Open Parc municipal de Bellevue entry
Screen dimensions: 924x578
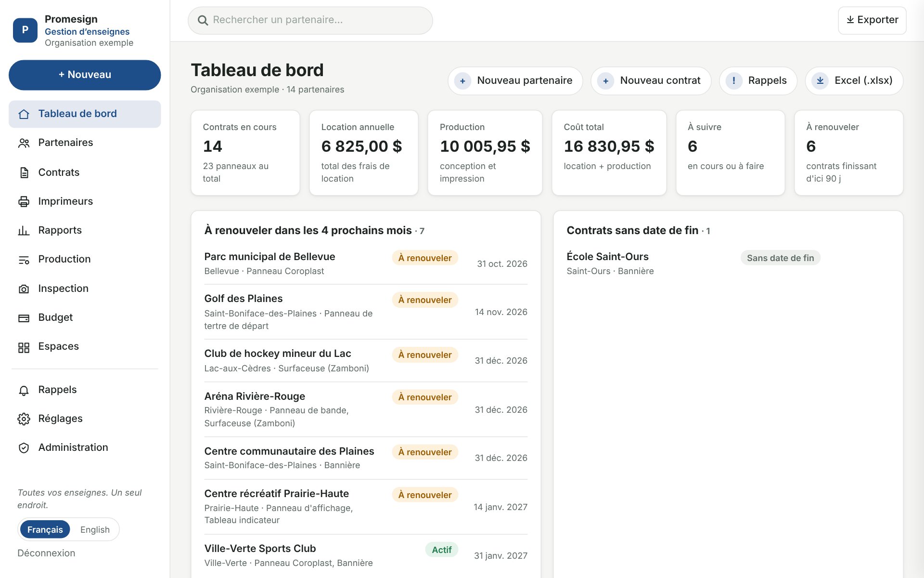click(366, 263)
